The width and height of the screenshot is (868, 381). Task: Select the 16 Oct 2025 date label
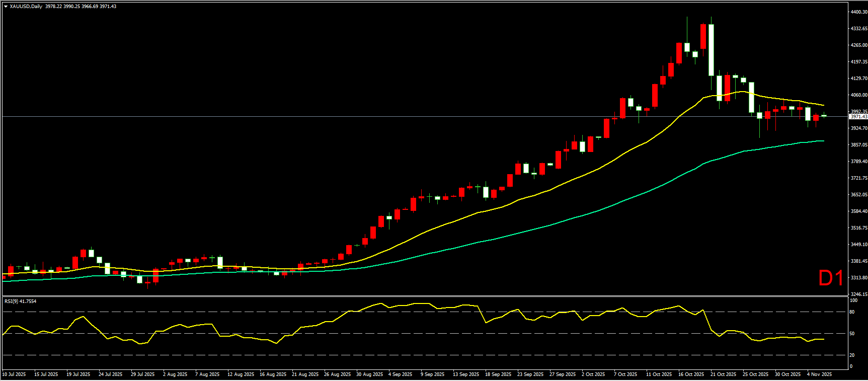pos(691,374)
